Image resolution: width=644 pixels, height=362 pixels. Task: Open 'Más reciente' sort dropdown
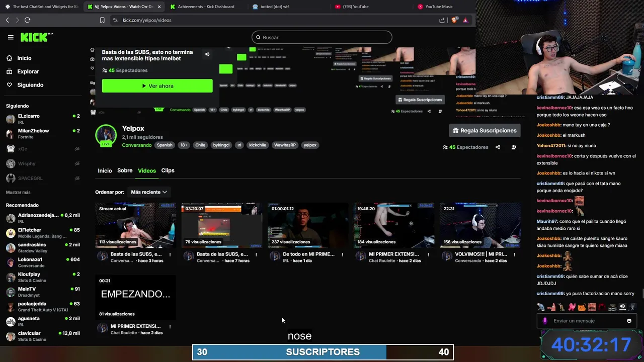coord(148,192)
